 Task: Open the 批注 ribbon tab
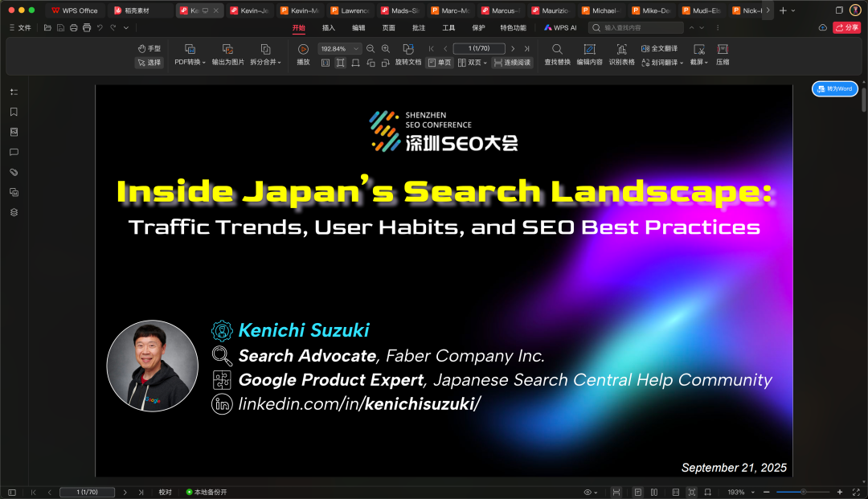click(x=419, y=27)
